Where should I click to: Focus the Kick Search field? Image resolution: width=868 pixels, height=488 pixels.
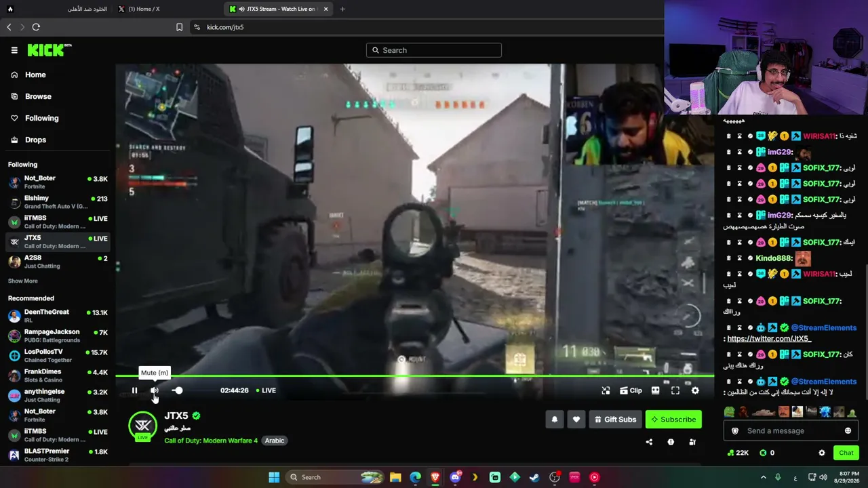pos(434,50)
